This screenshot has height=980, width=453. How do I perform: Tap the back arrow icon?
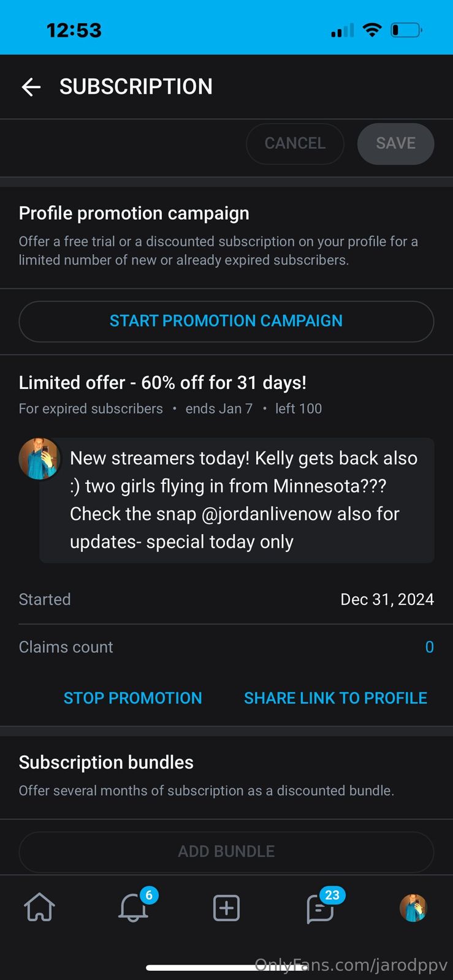pos(31,87)
